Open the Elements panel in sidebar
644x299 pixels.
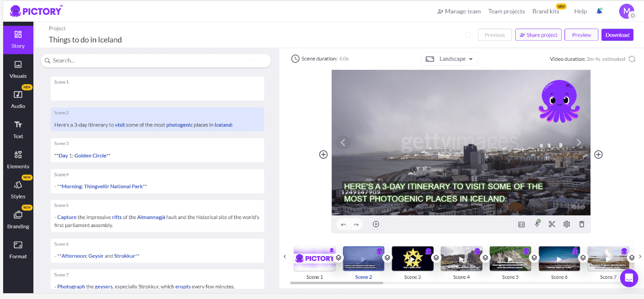click(x=18, y=159)
